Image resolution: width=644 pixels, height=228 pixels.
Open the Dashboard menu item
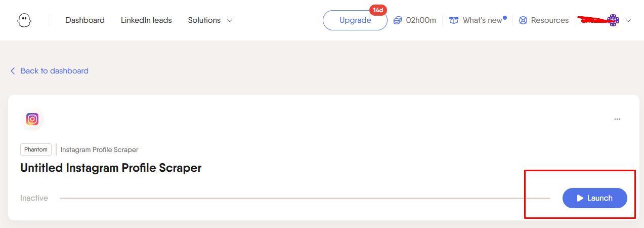click(85, 20)
